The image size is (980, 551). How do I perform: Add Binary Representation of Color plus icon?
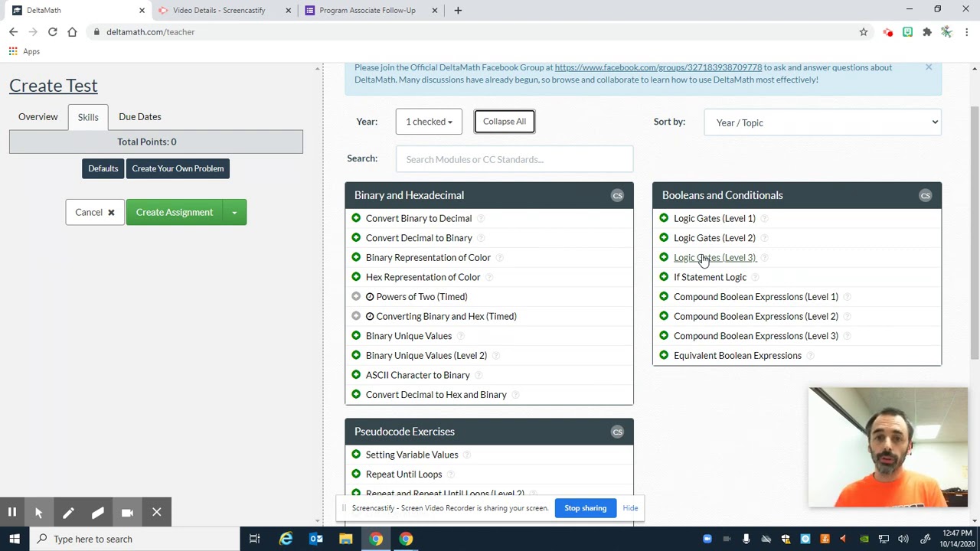(x=356, y=257)
